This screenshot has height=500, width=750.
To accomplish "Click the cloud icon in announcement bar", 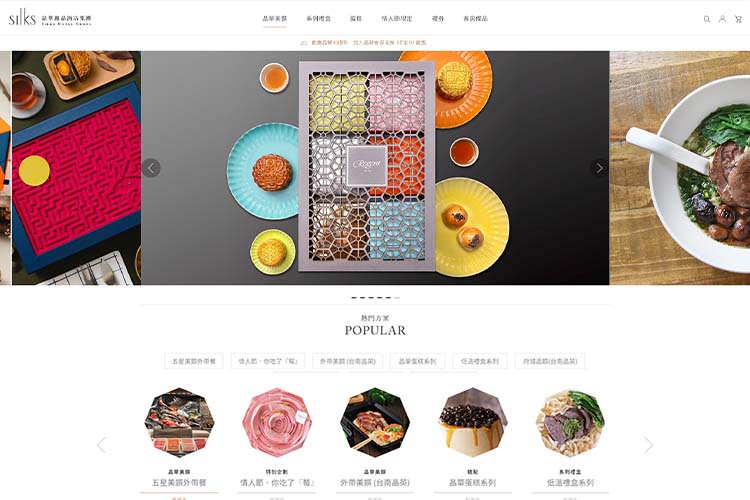I will tap(303, 43).
